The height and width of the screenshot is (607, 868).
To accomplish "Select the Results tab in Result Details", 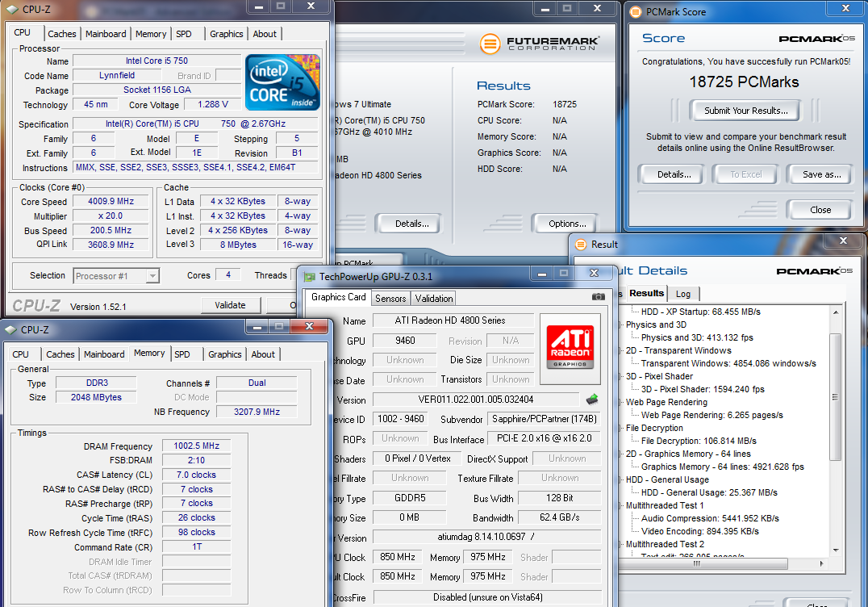I will point(646,293).
